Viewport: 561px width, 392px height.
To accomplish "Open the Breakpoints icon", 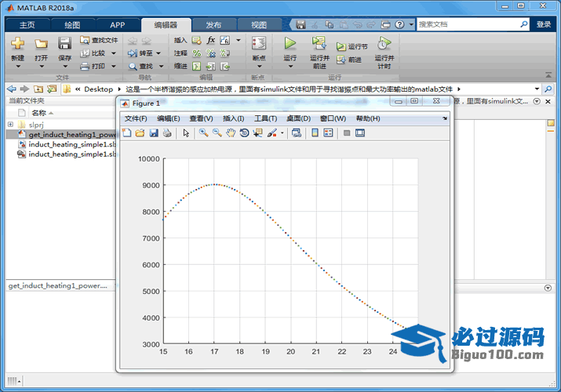I will 259,44.
